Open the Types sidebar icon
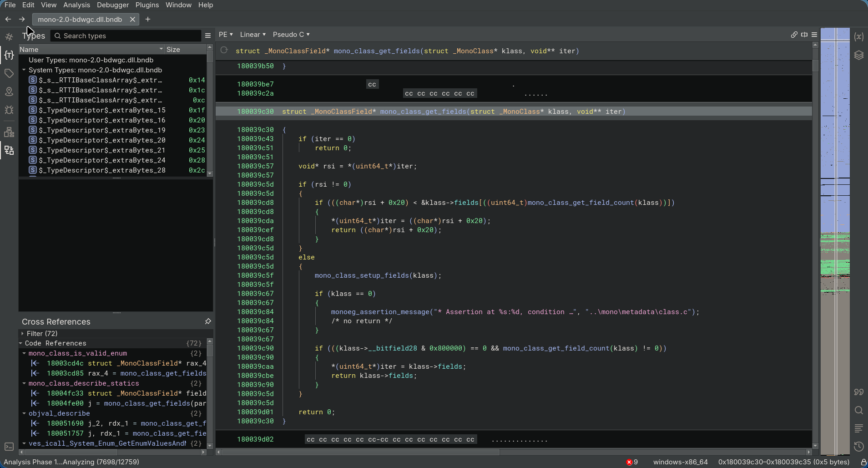The height and width of the screenshot is (468, 868). (9, 55)
